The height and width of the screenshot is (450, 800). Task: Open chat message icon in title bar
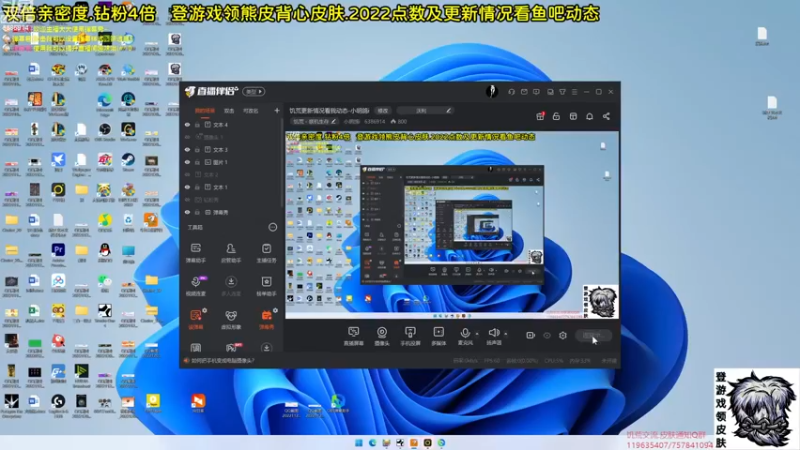(536, 92)
